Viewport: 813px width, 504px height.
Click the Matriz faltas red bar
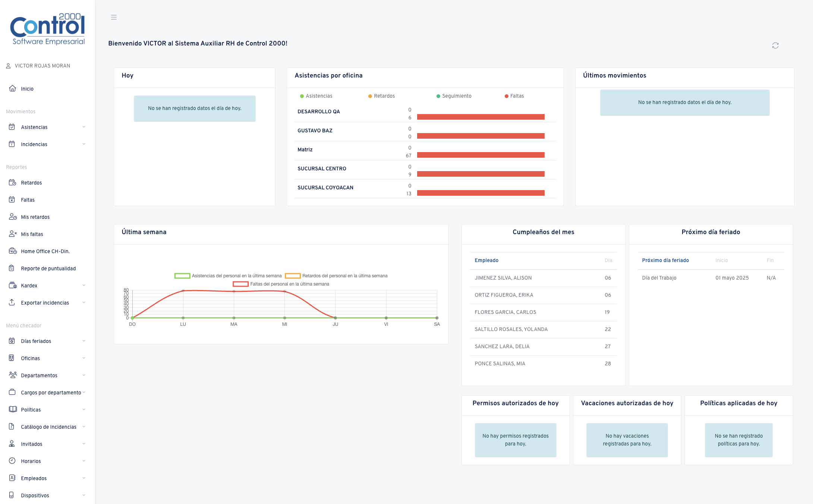coord(481,155)
